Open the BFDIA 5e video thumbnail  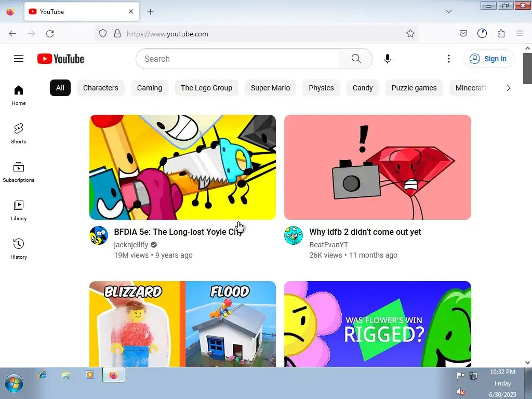[x=182, y=167]
